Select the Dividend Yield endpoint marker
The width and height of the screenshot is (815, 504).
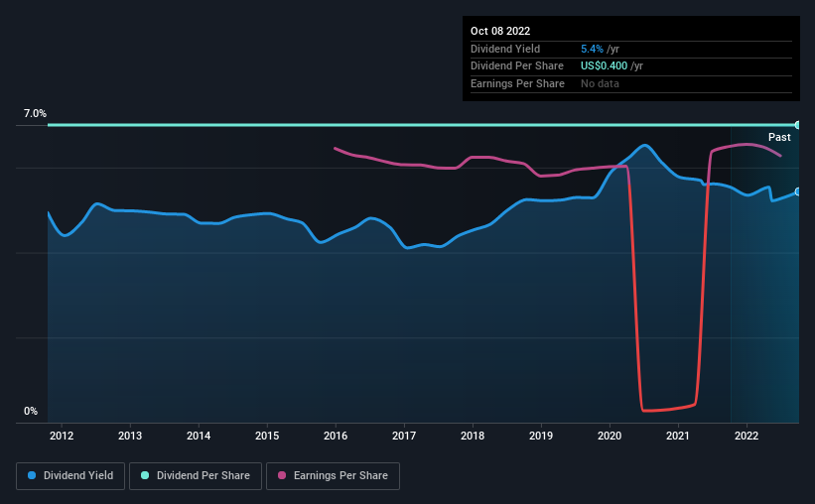point(798,191)
